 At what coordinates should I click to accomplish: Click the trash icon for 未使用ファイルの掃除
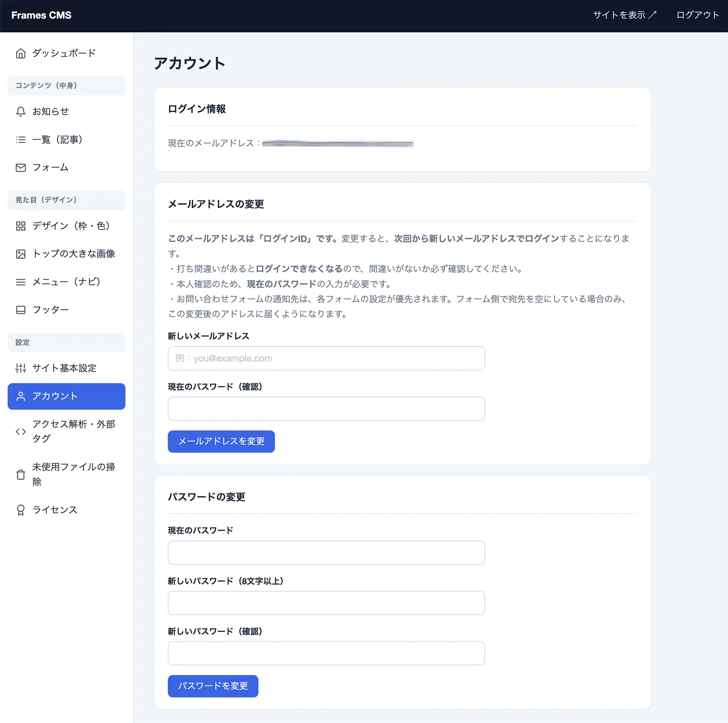click(x=21, y=474)
